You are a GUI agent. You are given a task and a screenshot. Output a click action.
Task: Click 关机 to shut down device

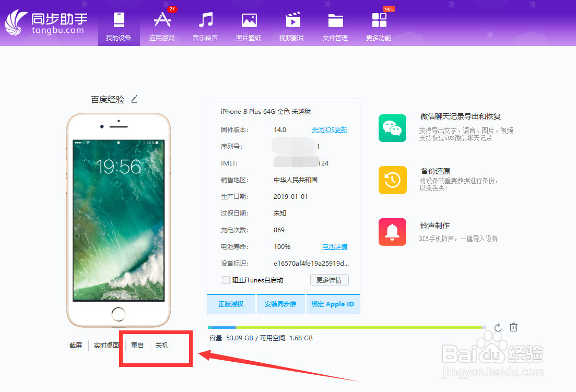[x=162, y=346]
